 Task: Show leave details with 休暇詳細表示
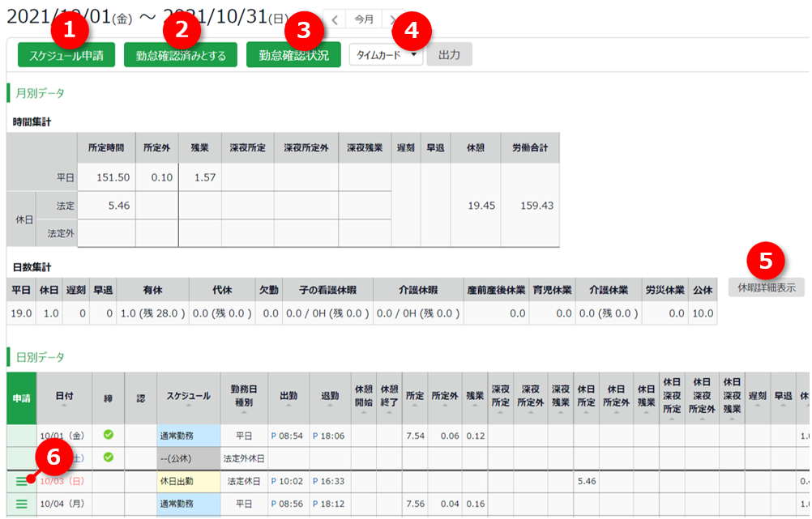[766, 287]
